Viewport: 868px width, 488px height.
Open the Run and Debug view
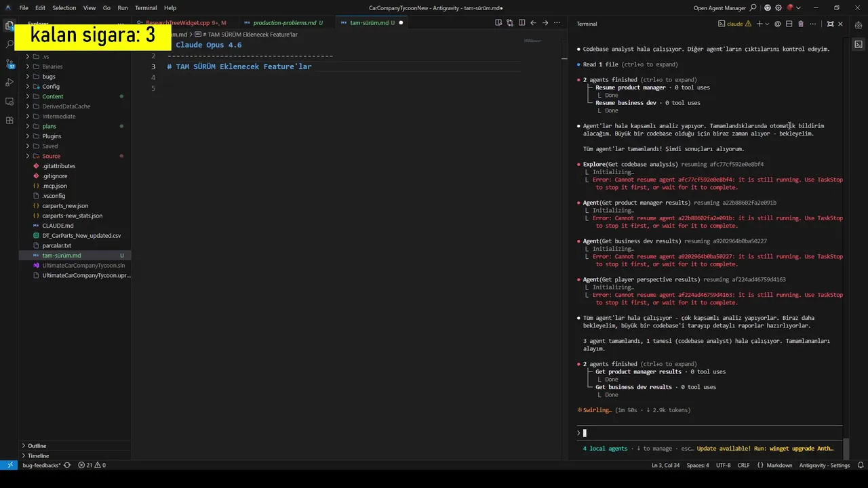pyautogui.click(x=9, y=82)
